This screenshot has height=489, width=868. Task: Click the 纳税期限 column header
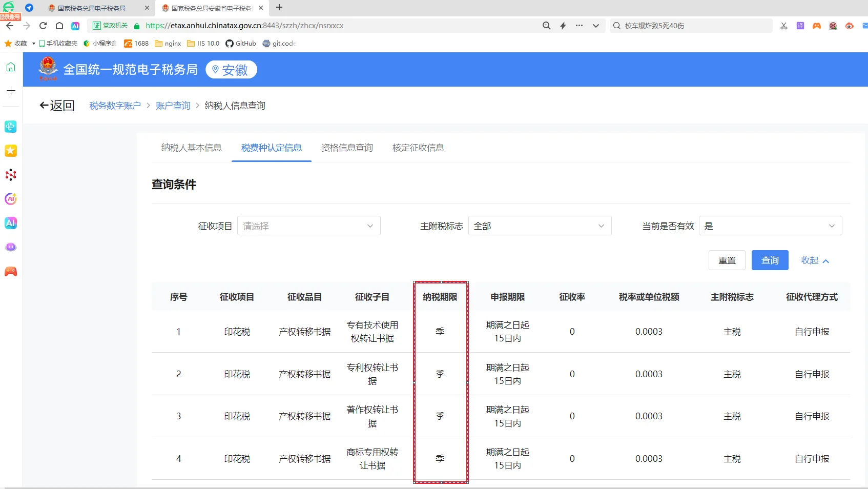click(440, 297)
